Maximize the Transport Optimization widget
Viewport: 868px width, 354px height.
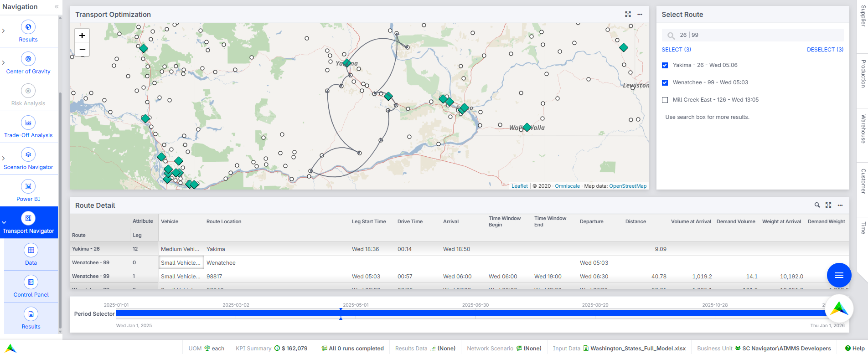628,15
